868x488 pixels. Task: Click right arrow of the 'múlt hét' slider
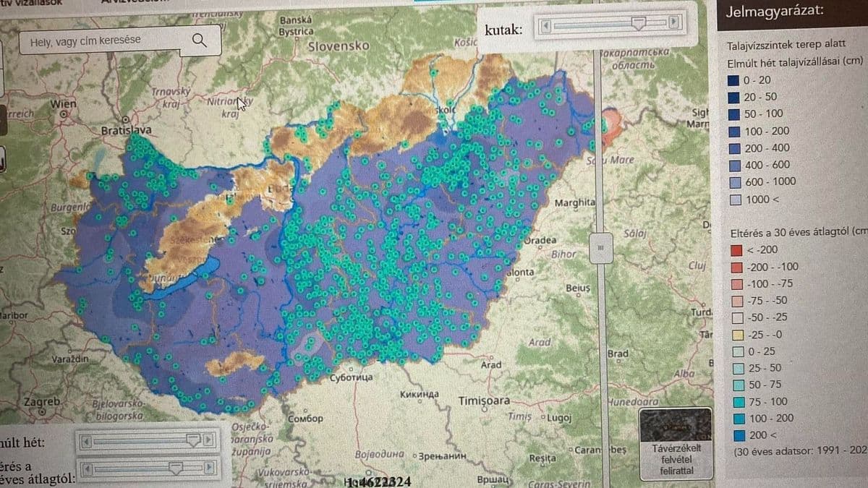(x=209, y=439)
